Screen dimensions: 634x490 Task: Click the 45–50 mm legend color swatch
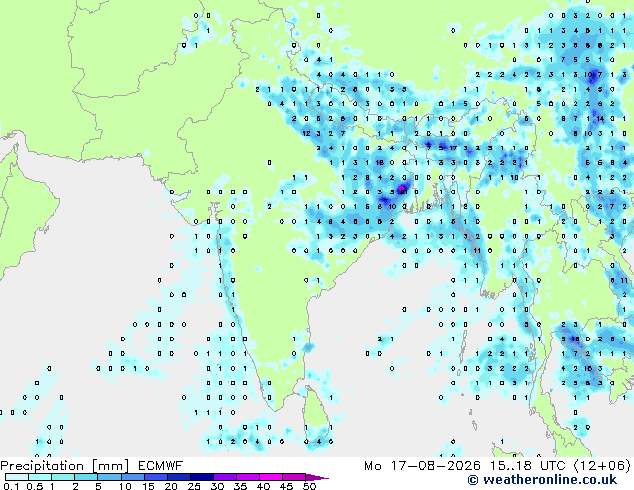point(294,477)
